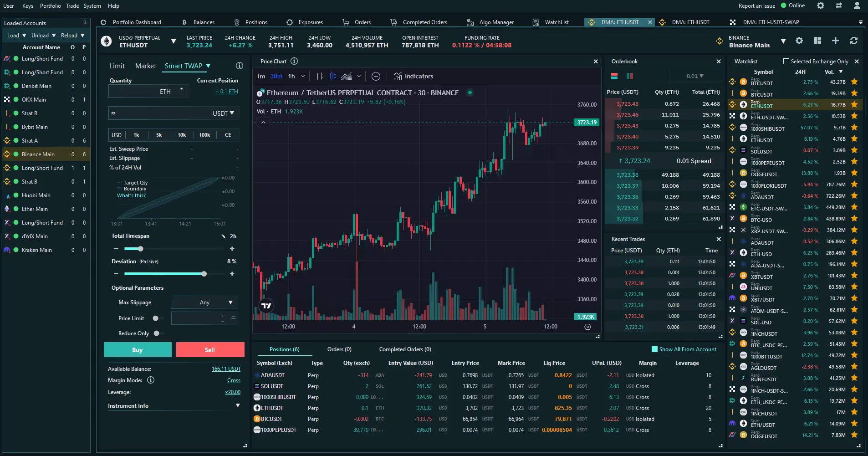
Task: Enable Selected Exchange Only checkbox
Action: tap(786, 61)
